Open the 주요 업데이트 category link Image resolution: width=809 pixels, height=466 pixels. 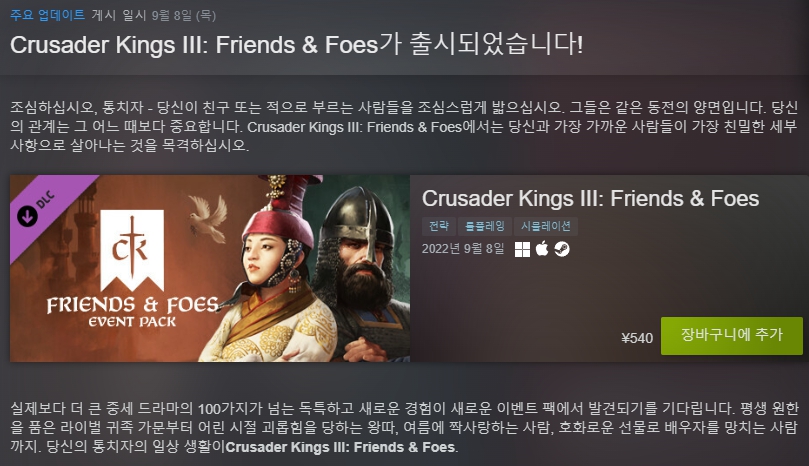tap(47, 15)
